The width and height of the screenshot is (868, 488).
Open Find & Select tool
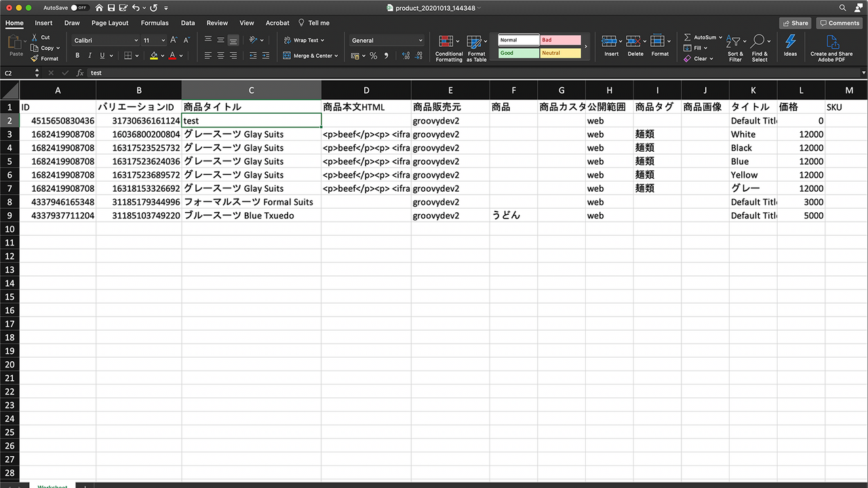[x=759, y=47]
